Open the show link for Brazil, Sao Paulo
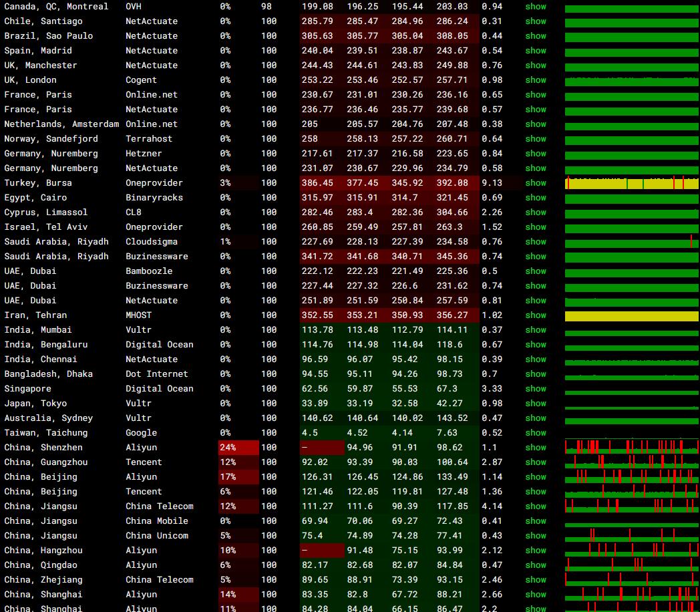This screenshot has height=612, width=700. tap(535, 35)
